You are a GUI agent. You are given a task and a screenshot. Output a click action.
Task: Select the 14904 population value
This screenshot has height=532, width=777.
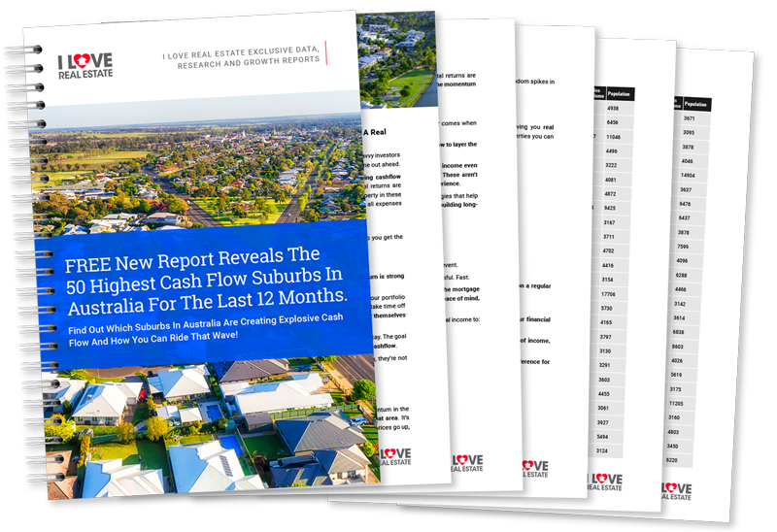[688, 176]
